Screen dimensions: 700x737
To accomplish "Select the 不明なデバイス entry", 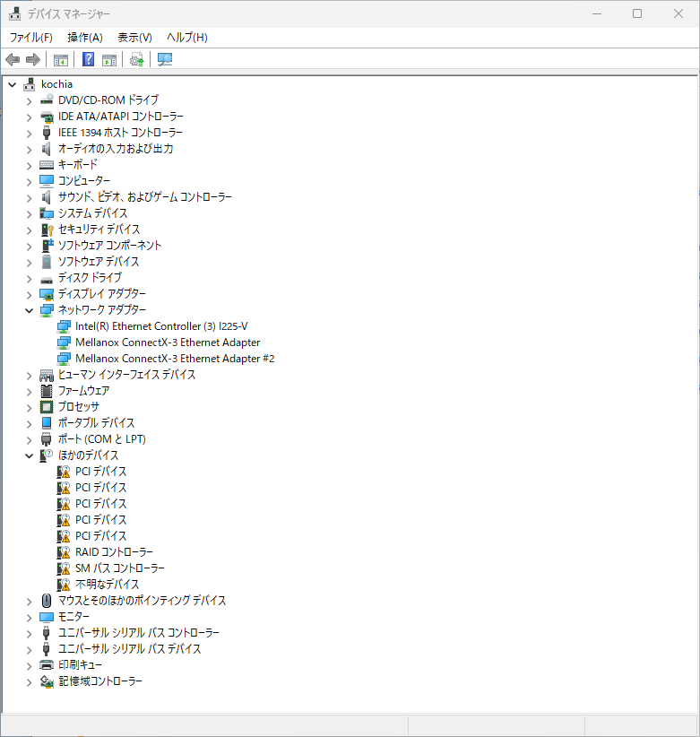I will click(x=108, y=585).
